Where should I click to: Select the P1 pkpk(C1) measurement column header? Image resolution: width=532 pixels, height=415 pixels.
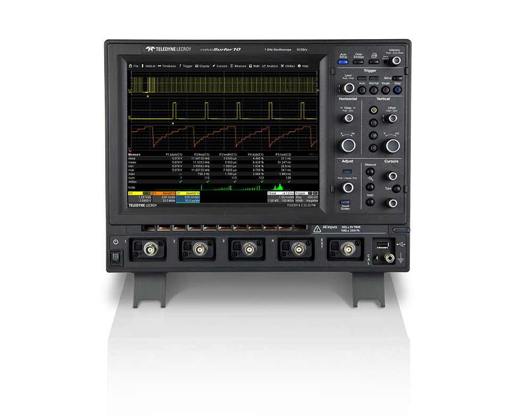pyautogui.click(x=174, y=155)
